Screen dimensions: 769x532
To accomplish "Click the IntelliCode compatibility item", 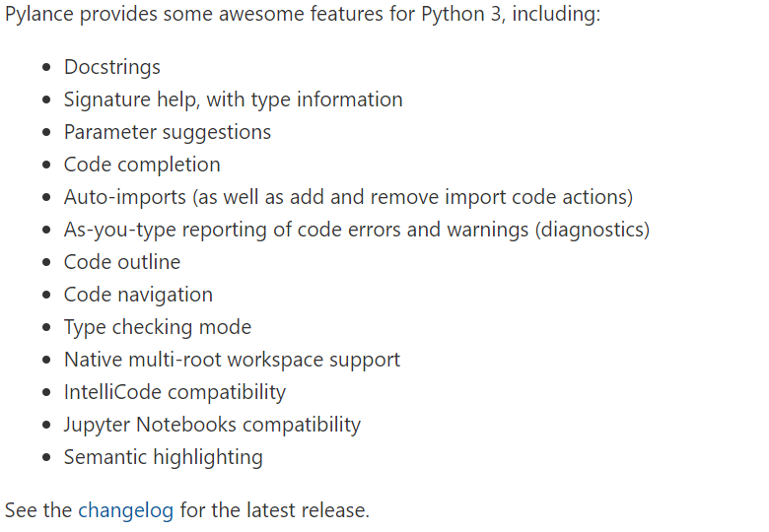I will pos(175,392).
